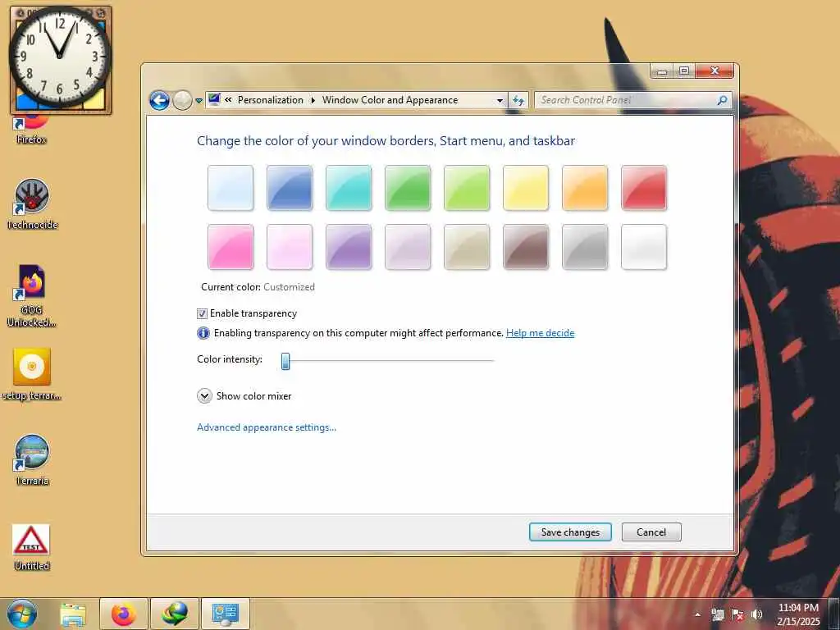Open the Help me decide link
840x630 pixels.
pyautogui.click(x=540, y=333)
